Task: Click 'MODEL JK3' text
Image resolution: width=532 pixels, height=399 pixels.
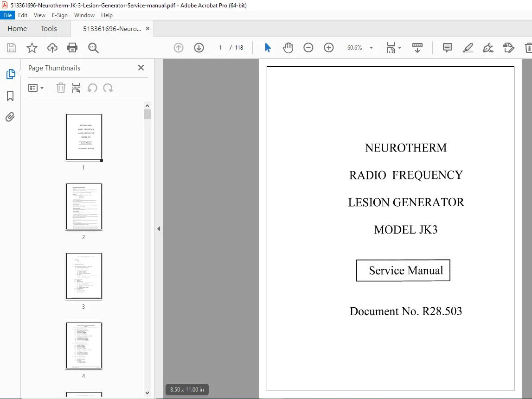Action: [406, 229]
